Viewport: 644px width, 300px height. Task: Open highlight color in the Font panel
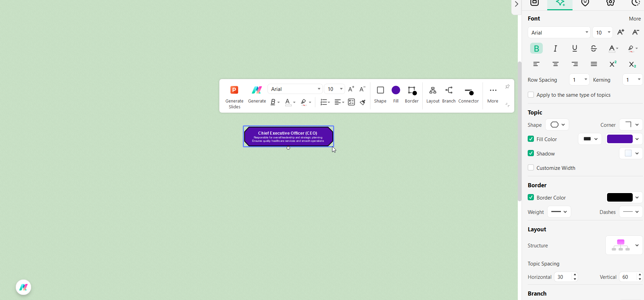[632, 49]
